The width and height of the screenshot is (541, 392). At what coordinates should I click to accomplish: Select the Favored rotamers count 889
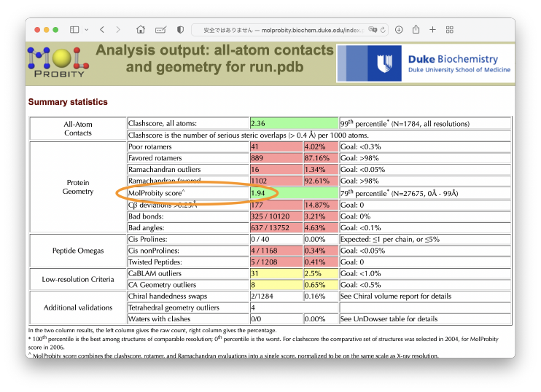pos(257,158)
